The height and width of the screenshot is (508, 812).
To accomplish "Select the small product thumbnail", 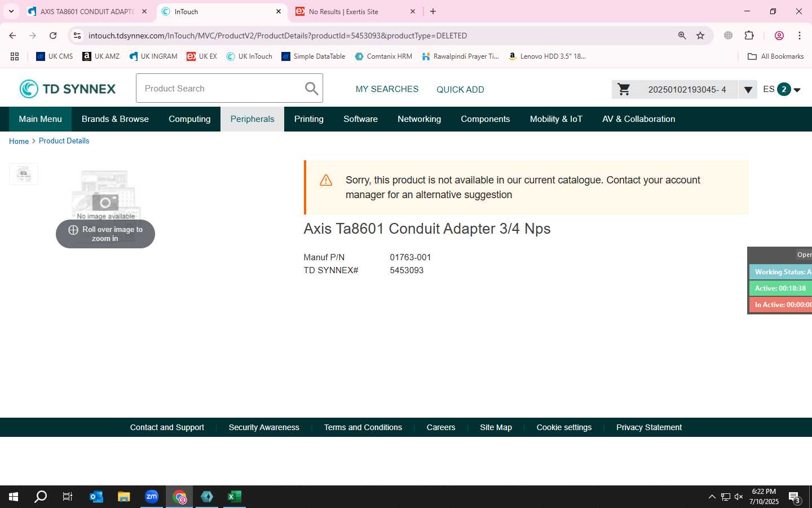I will [24, 174].
